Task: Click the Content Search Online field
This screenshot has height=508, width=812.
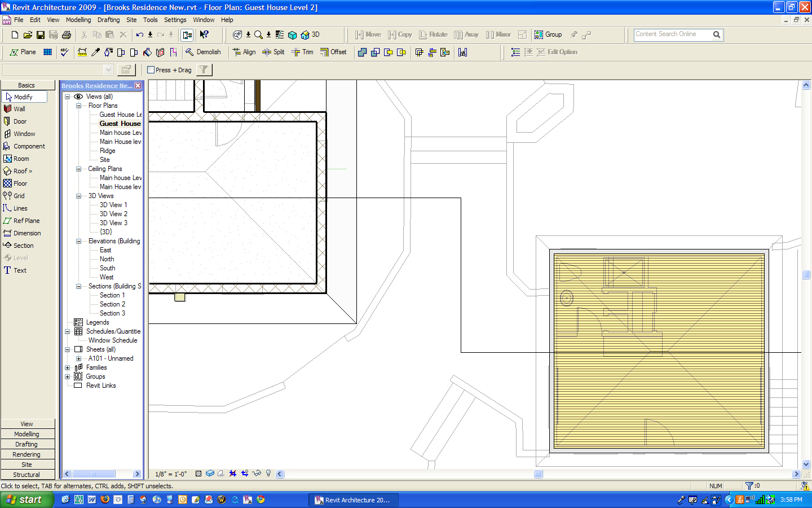Action: [672, 34]
